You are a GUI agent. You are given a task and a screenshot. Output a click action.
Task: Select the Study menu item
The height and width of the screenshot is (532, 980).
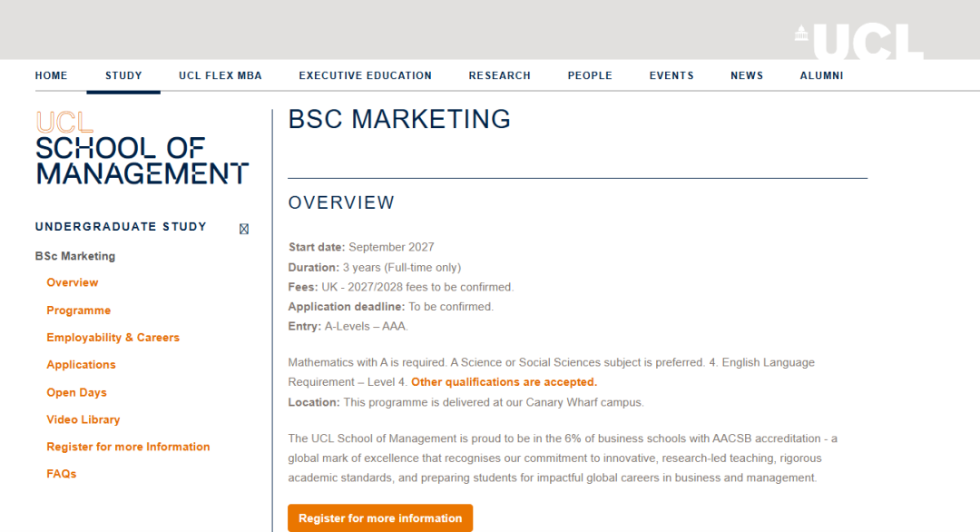(123, 75)
